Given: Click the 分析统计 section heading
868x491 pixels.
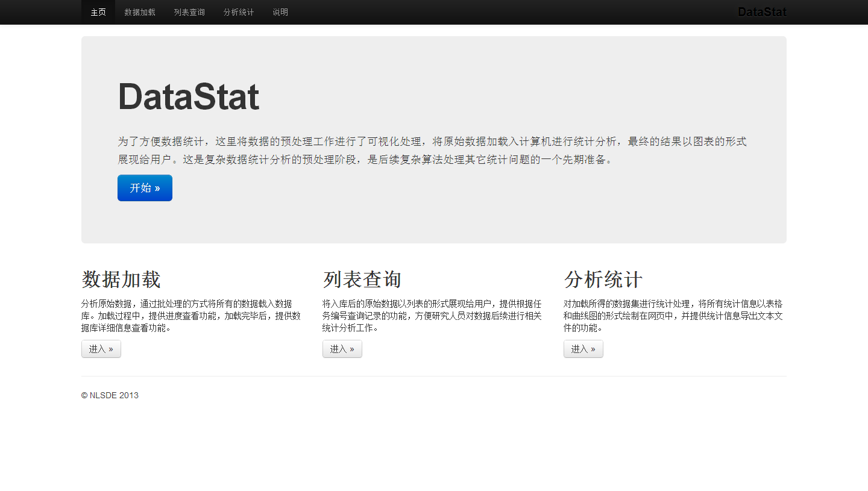Looking at the screenshot, I should (603, 280).
